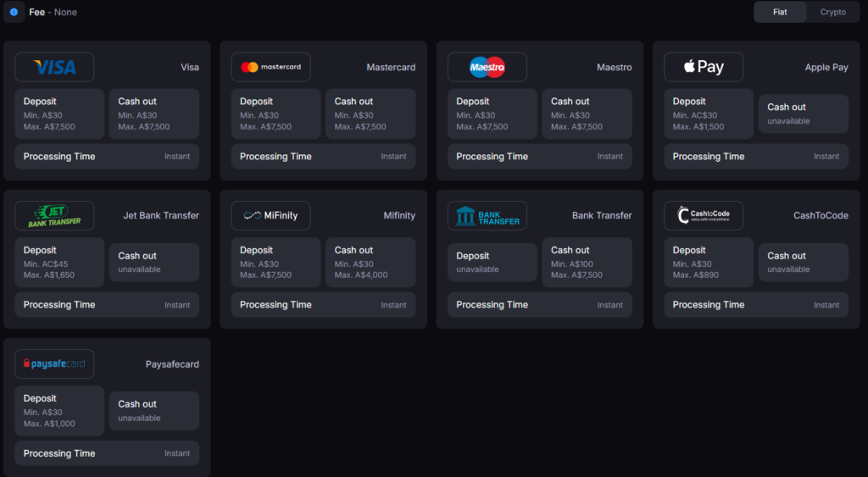This screenshot has height=477, width=868.
Task: Select the Mifinity Cash out box
Action: 370,263
